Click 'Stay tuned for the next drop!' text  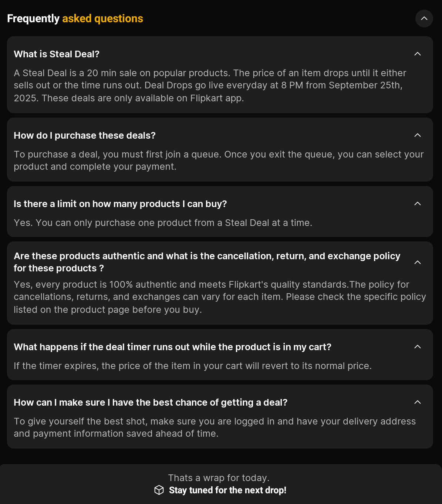point(227,490)
